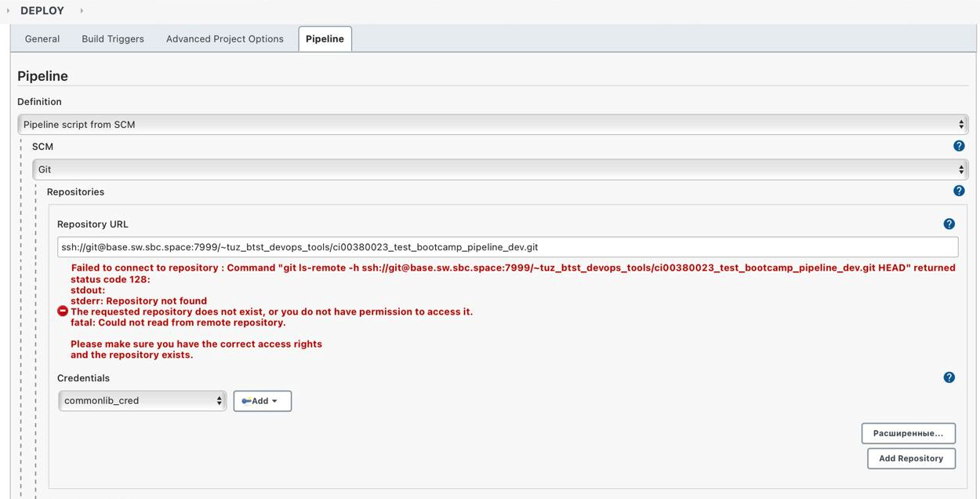Viewport: 980px width, 499px height.
Task: Switch to the General tab
Action: (x=42, y=39)
